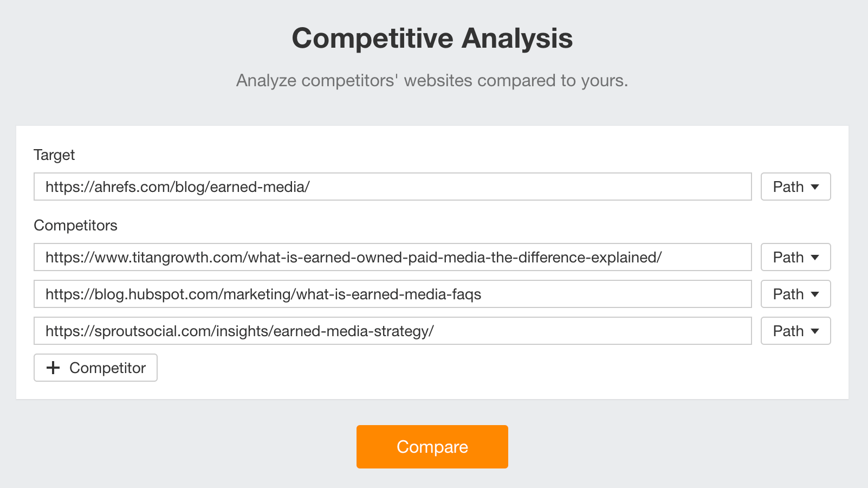The width and height of the screenshot is (868, 488).
Task: Select the sproutsocial competitor URL field
Action: coord(392,331)
